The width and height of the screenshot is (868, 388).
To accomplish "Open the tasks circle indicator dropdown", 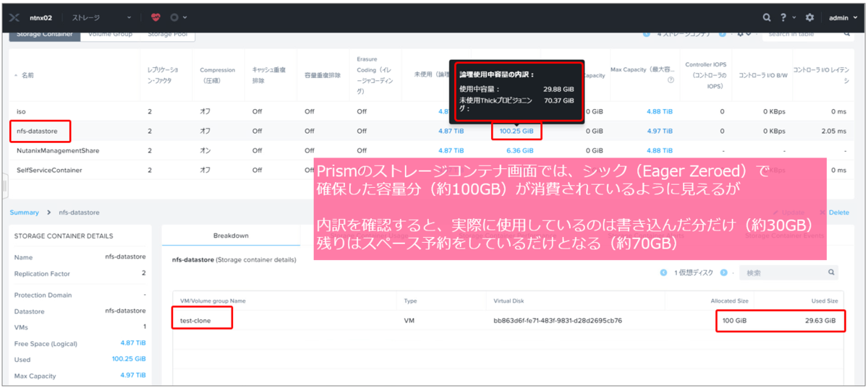I will point(177,17).
